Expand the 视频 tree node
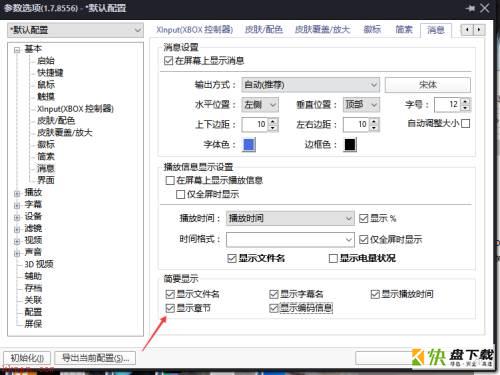Image resolution: width=500 pixels, height=375 pixels. (17, 241)
